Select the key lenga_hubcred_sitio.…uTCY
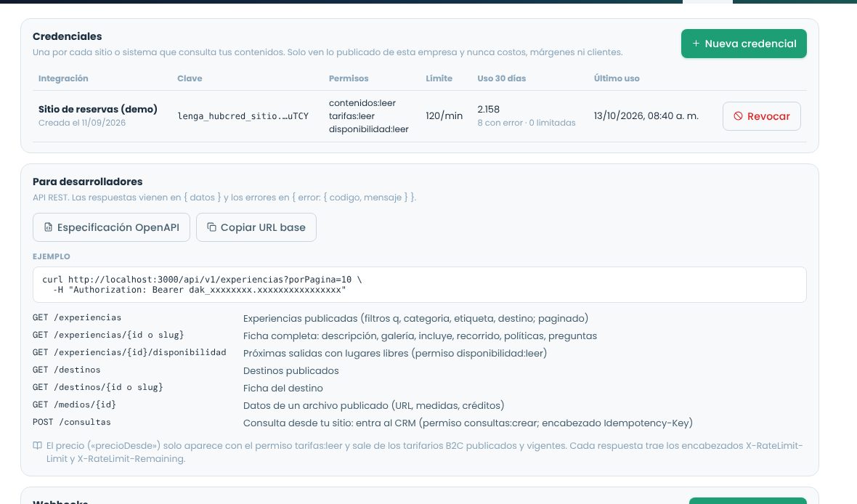857x504 pixels. [x=243, y=116]
